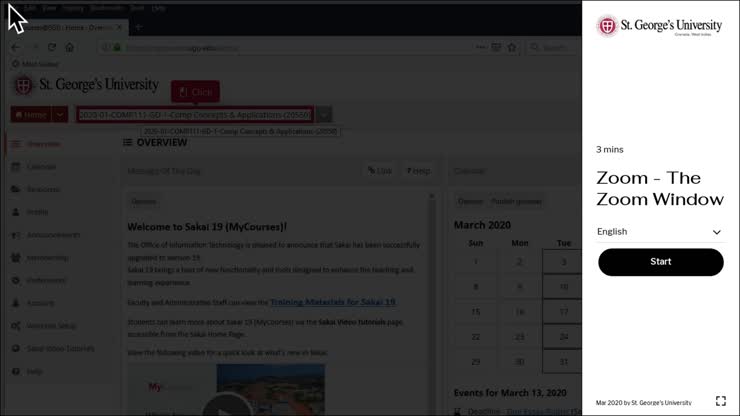
Task: Click the Pocket icon beside the star
Action: pos(496,47)
